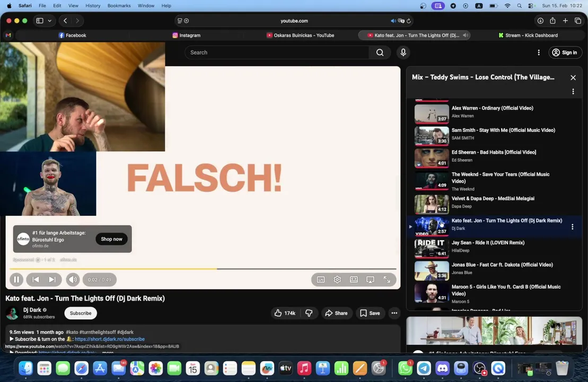Open Finder from the Dock
Viewport: 588px width, 382px height.
25,369
